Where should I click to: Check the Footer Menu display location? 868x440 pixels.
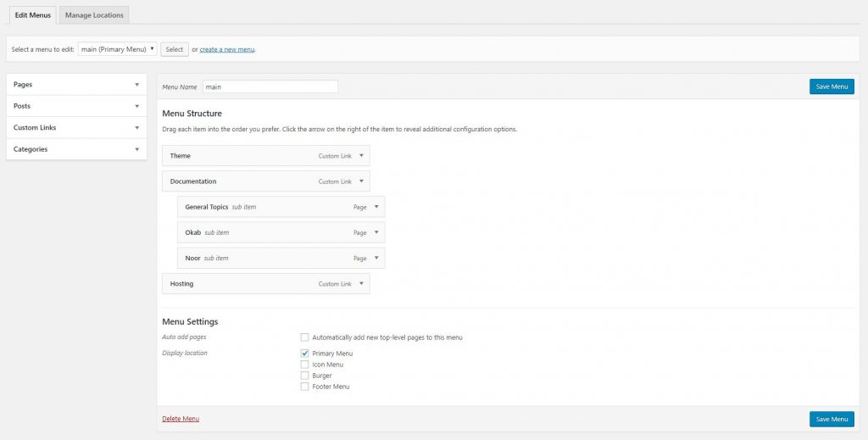tap(304, 387)
